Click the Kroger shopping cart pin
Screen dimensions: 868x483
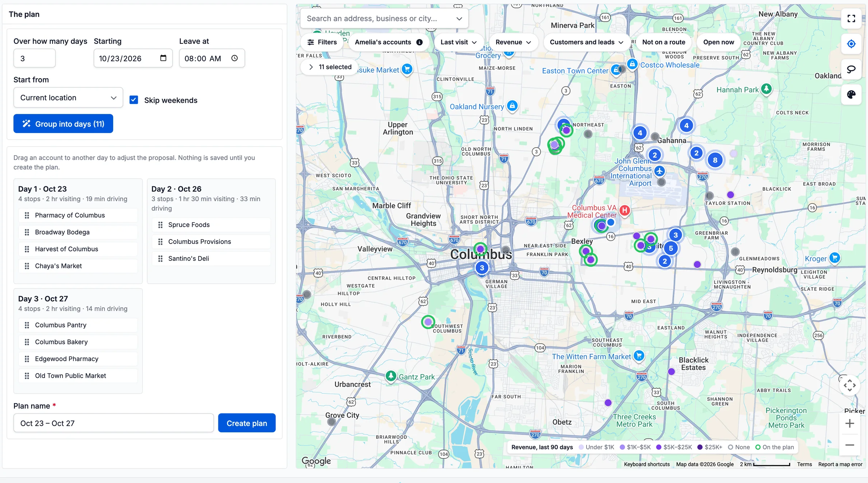[x=835, y=258]
